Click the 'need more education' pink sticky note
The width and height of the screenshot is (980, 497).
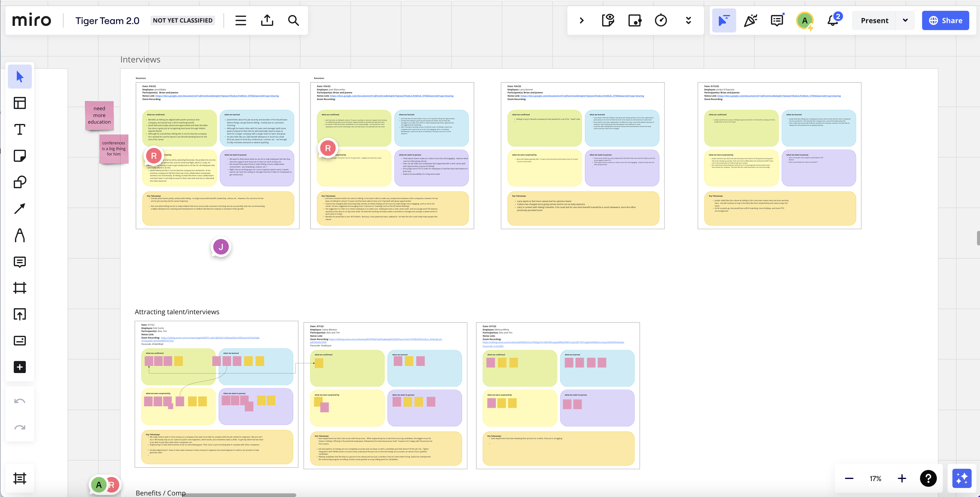(x=99, y=115)
